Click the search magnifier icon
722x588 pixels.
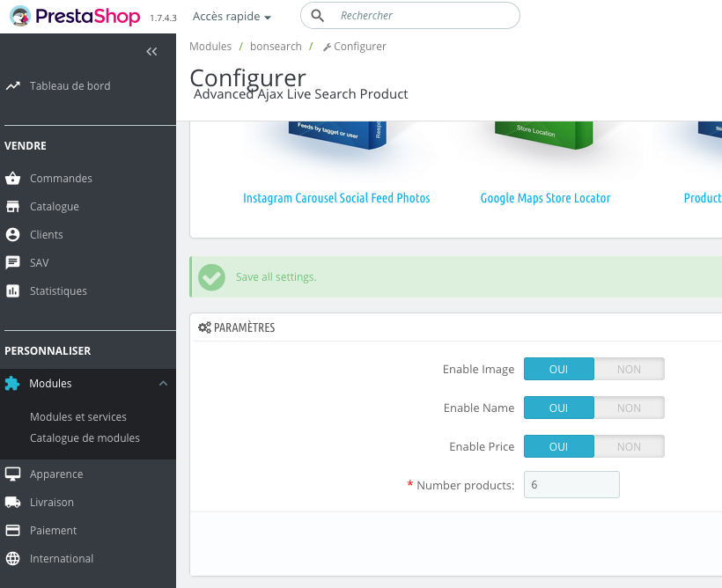coord(317,16)
